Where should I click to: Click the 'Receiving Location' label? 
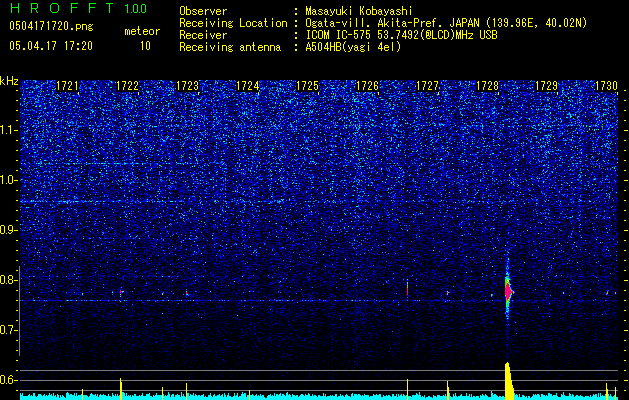point(233,23)
